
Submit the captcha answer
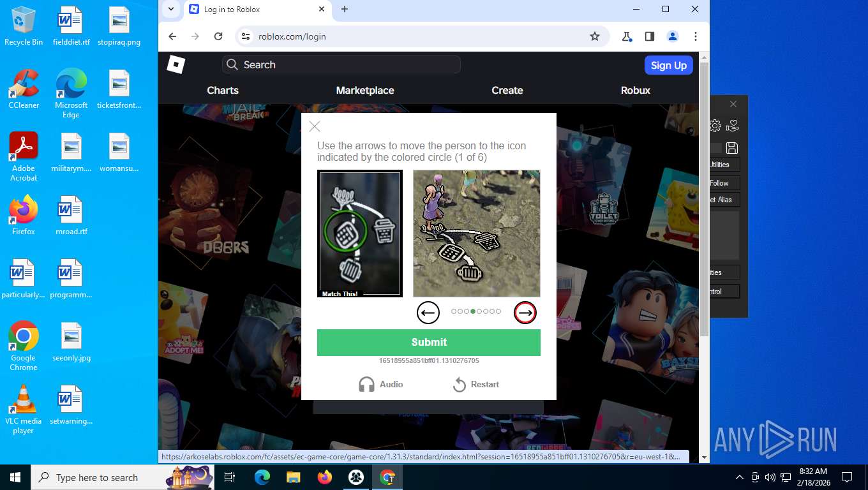tap(429, 343)
